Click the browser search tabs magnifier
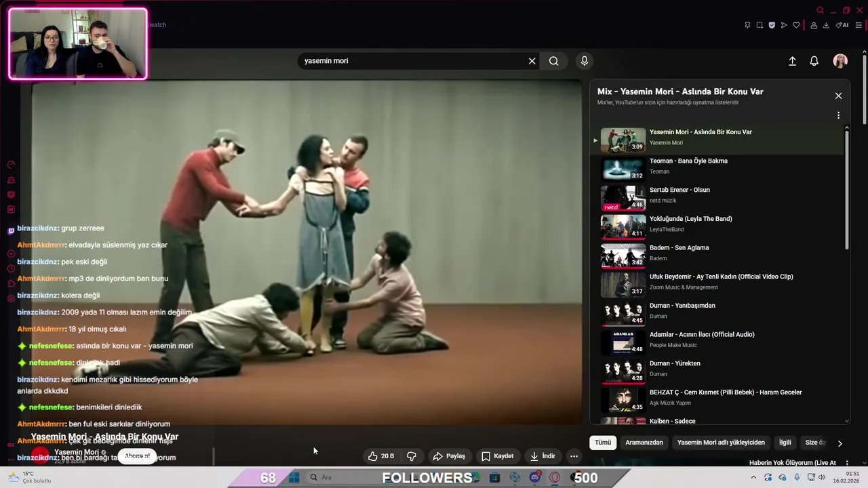 [821, 10]
